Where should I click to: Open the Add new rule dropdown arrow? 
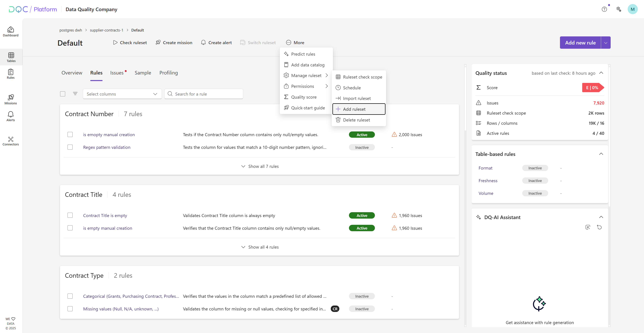point(605,42)
